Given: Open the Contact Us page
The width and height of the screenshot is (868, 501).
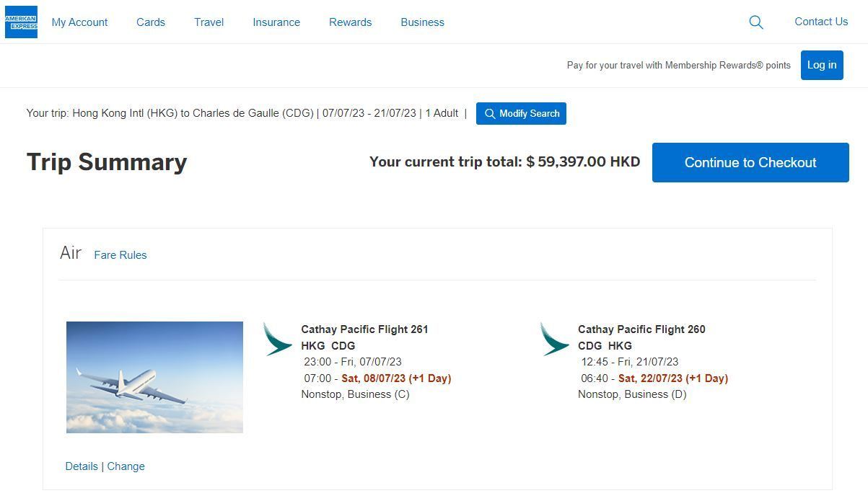Looking at the screenshot, I should [820, 22].
